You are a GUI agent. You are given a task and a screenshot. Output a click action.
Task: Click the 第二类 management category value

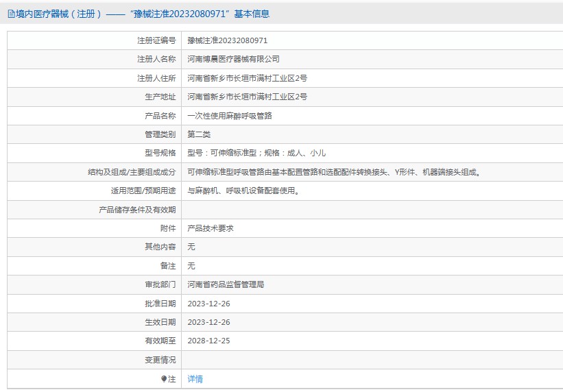point(199,135)
